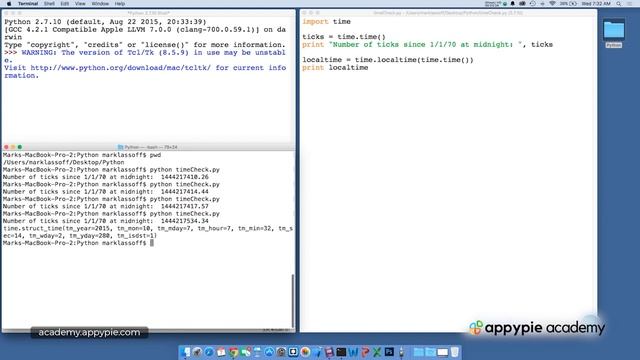Launch Safari from the Dock
This screenshot has width=640, height=360.
click(209, 352)
